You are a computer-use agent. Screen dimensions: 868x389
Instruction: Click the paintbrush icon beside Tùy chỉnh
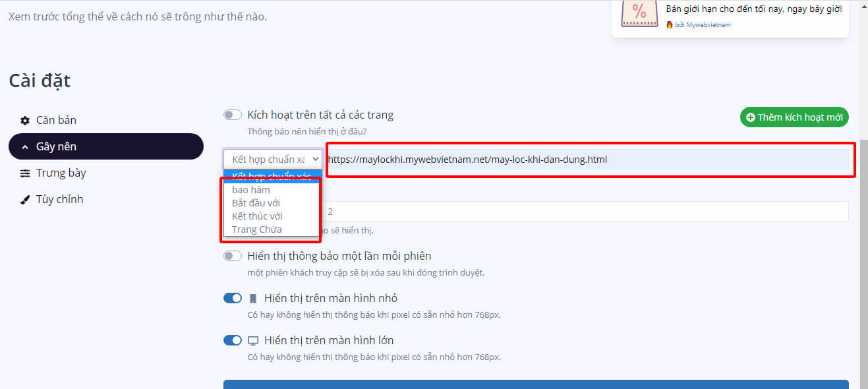pyautogui.click(x=25, y=200)
